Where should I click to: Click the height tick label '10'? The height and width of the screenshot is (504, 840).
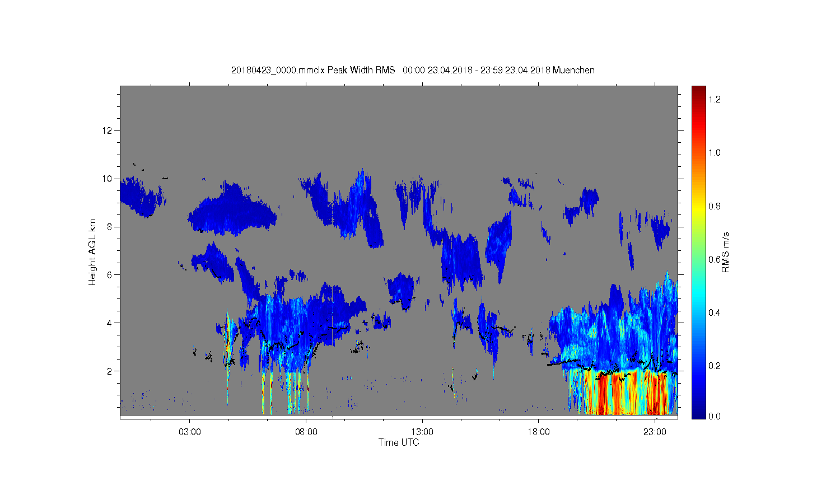[108, 179]
